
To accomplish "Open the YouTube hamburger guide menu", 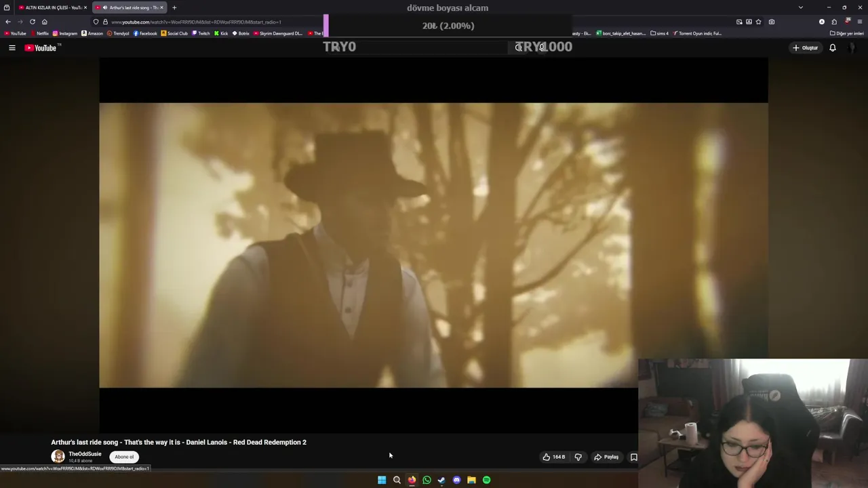I will (12, 48).
